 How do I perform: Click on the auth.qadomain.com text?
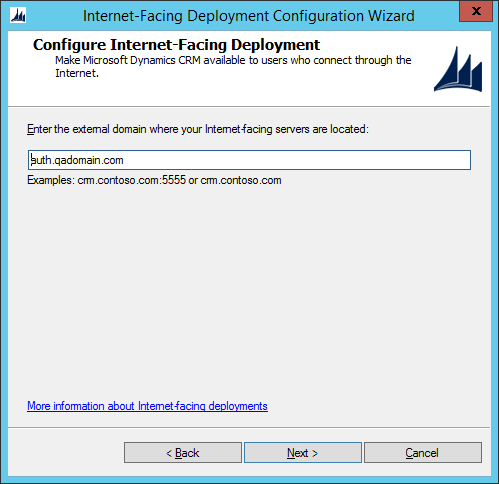77,160
